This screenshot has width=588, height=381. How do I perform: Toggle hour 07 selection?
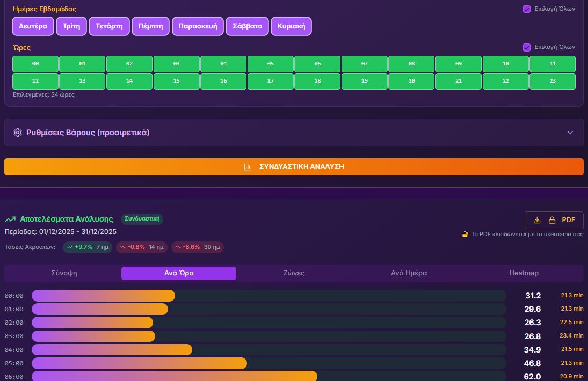coord(365,64)
